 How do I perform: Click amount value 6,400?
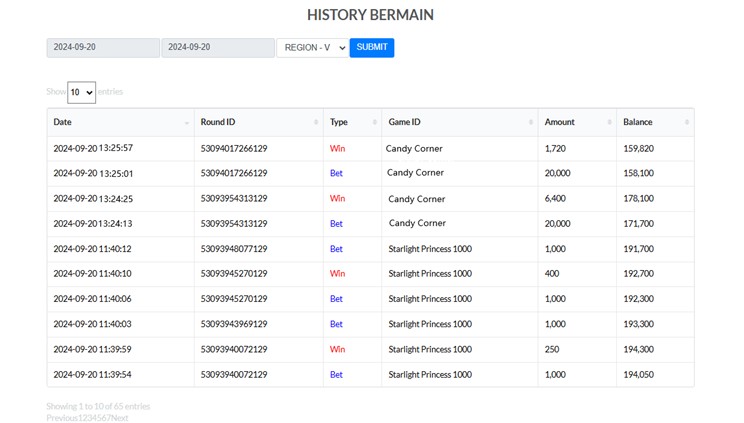(x=555, y=198)
